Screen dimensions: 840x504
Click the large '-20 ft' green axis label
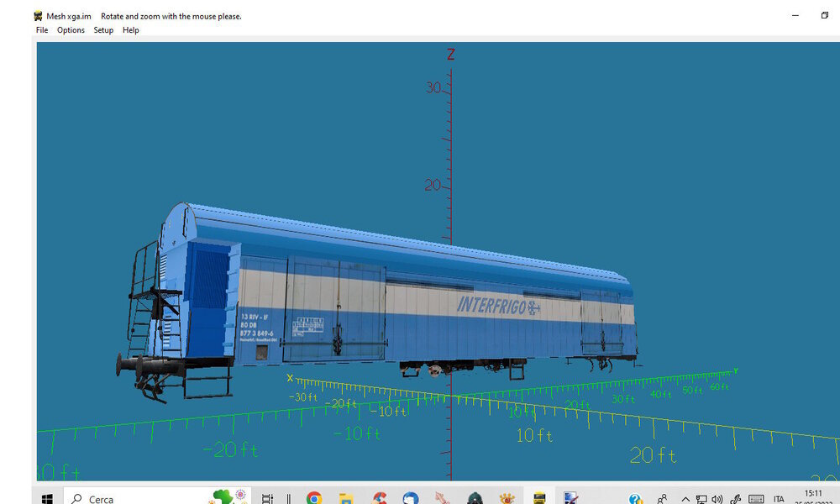231,449
